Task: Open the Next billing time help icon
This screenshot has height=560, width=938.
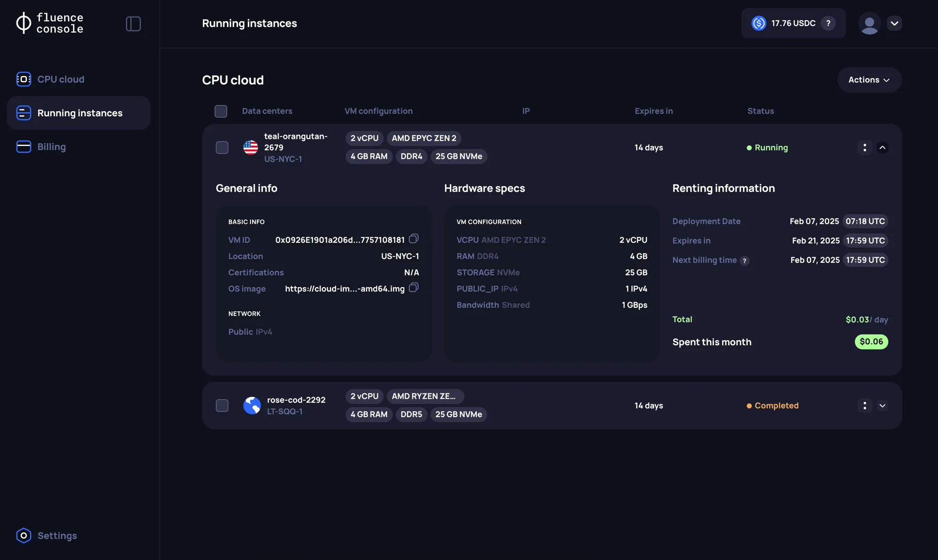Action: 745,260
